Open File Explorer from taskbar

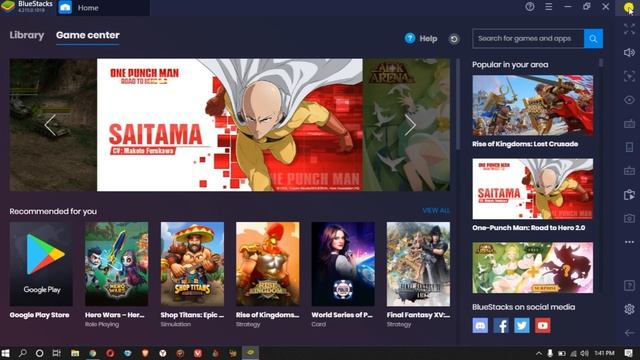coord(75,353)
